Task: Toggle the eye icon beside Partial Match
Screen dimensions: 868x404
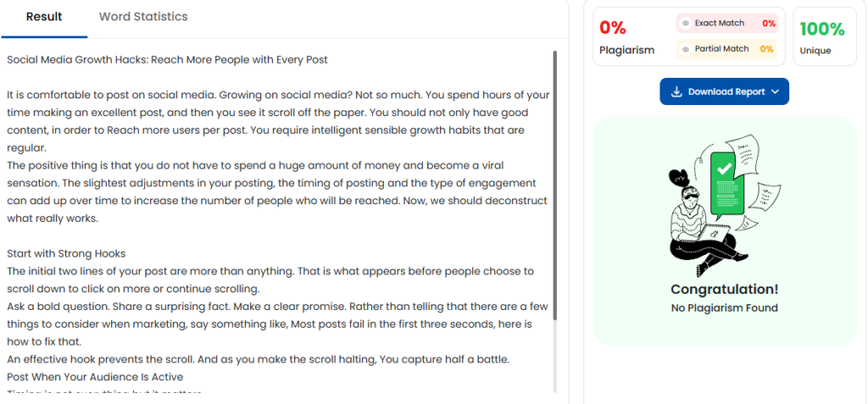Action: 686,49
